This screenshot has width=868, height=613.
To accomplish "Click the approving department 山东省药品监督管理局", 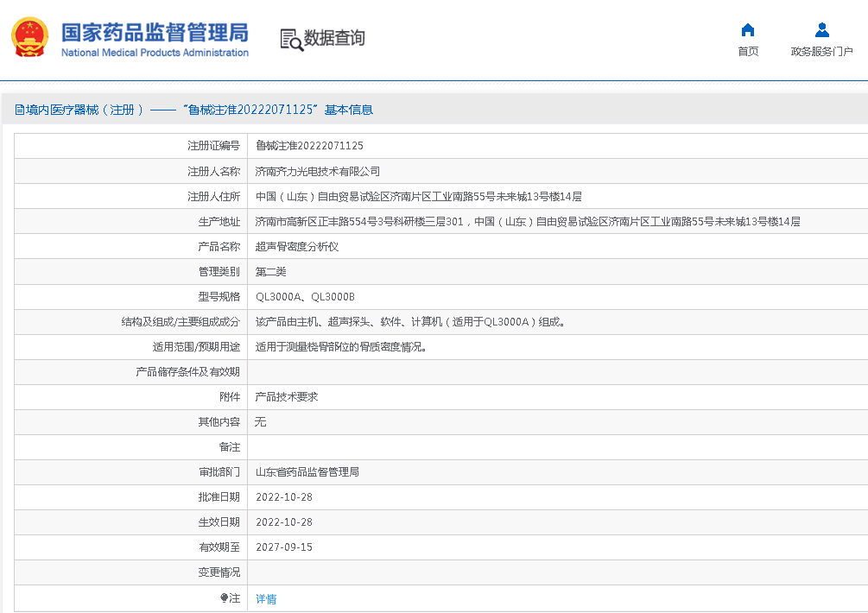I will [307, 472].
